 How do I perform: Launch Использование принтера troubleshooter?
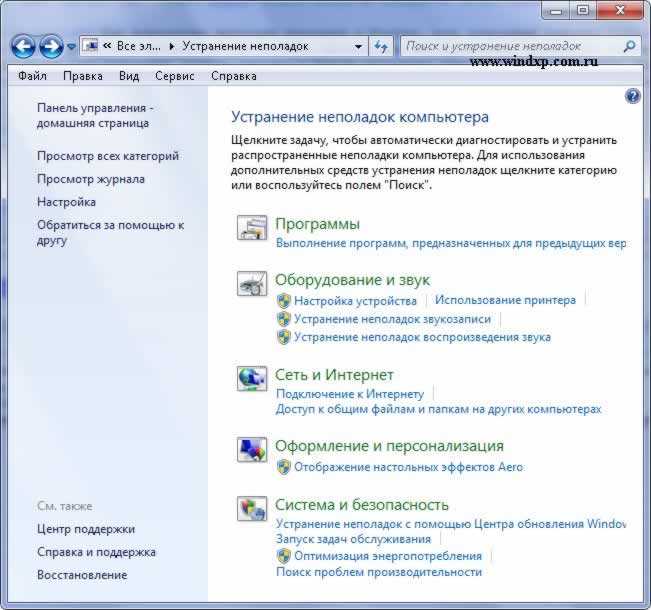(x=505, y=300)
